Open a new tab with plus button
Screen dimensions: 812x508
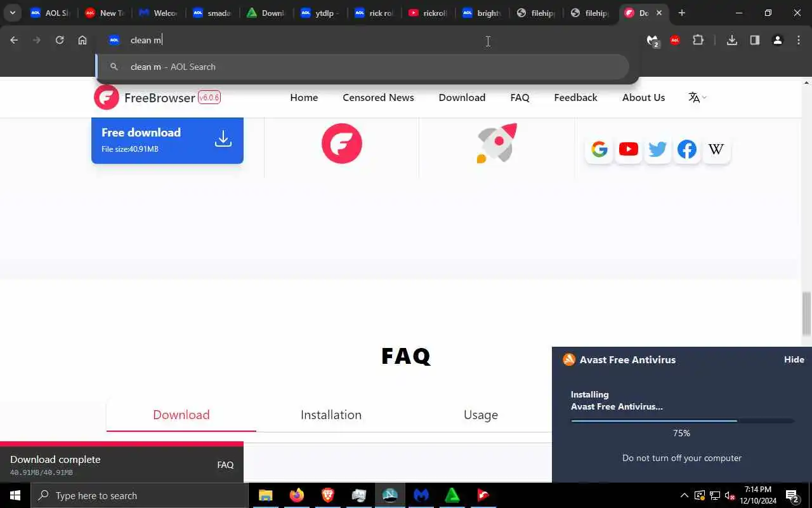tap(681, 13)
